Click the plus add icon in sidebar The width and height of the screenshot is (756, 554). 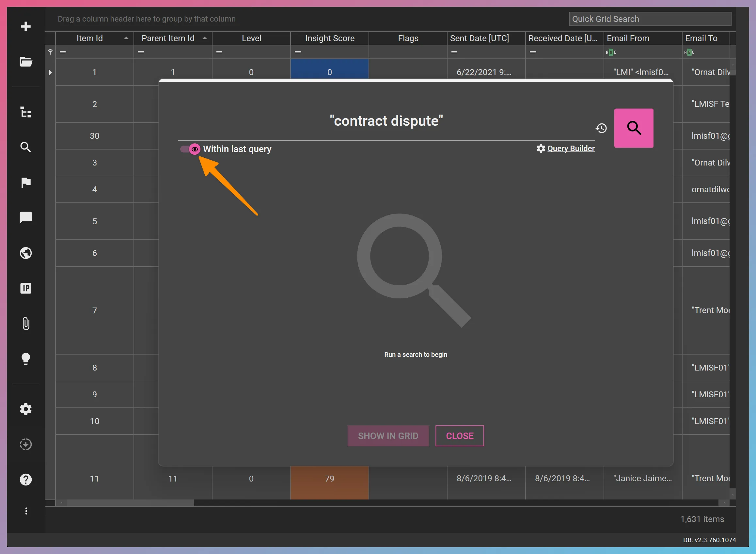point(25,26)
